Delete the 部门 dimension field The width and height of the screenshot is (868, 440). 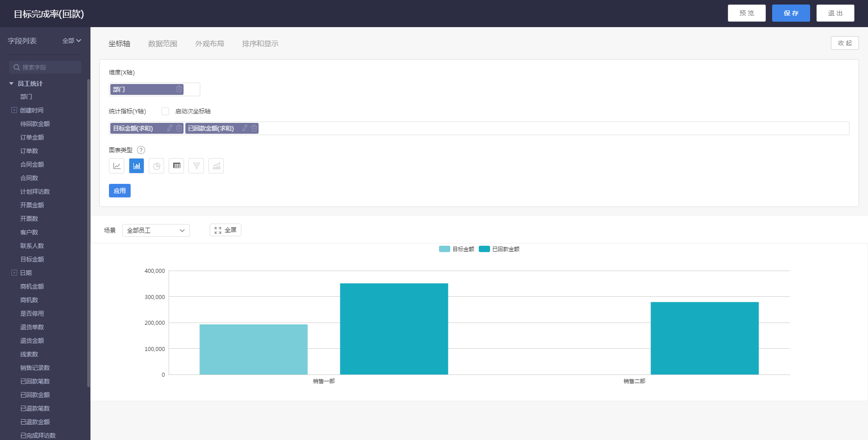[179, 89]
